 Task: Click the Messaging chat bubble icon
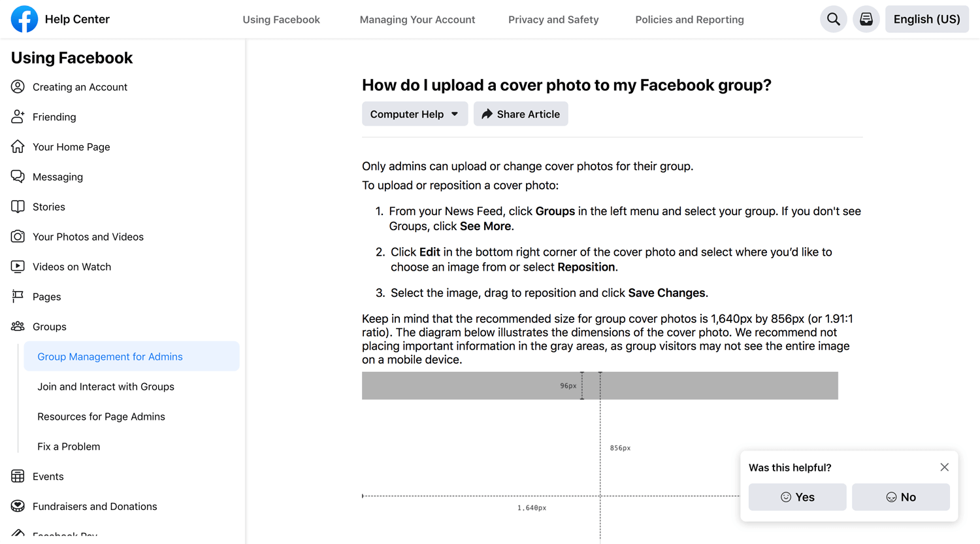click(x=18, y=177)
